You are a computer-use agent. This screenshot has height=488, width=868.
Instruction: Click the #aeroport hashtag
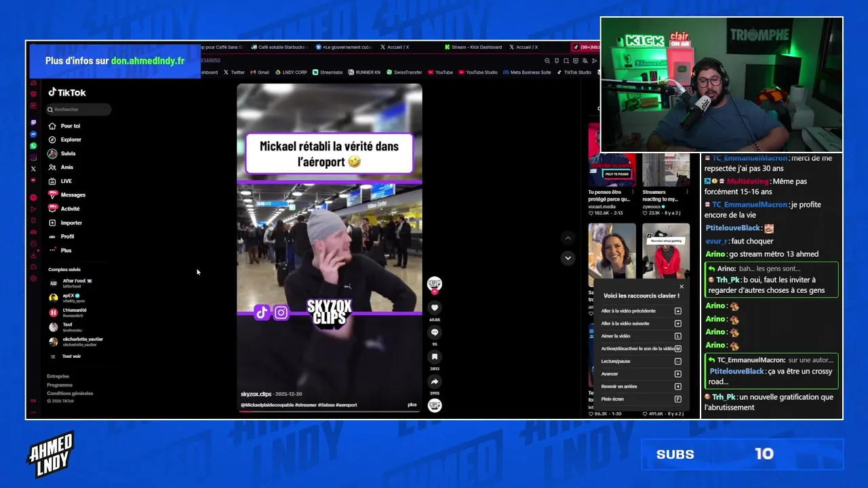pos(346,405)
